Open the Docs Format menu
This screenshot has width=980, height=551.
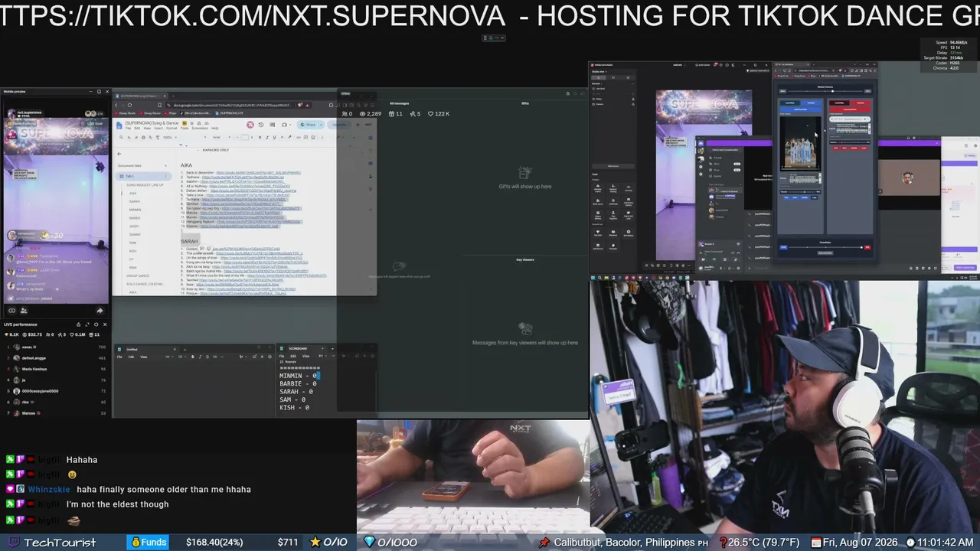(171, 129)
